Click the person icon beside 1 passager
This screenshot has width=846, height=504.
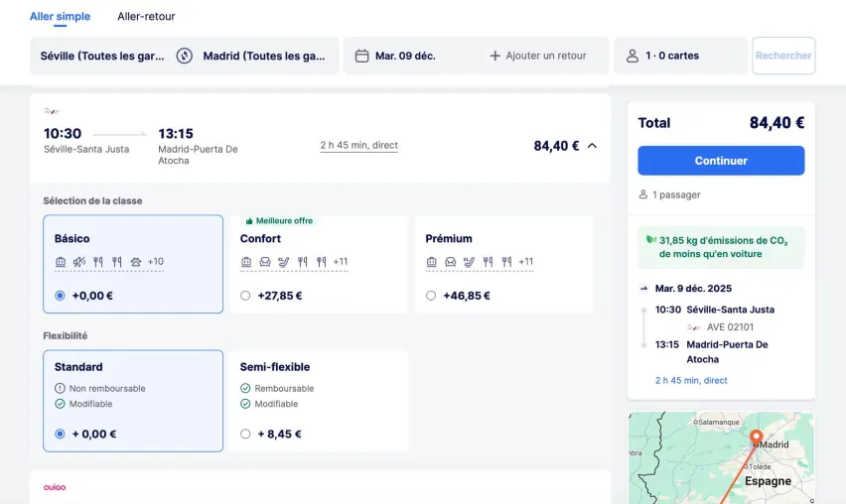tap(643, 194)
